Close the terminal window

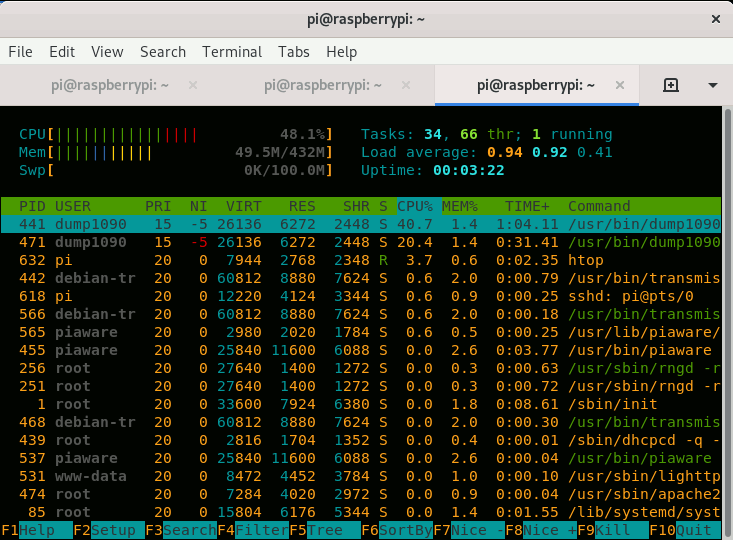(715, 19)
